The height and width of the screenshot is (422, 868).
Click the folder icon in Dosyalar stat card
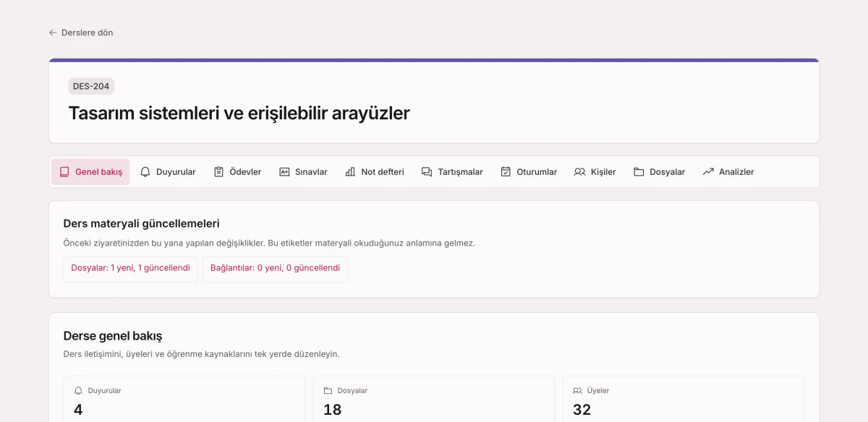click(x=328, y=391)
